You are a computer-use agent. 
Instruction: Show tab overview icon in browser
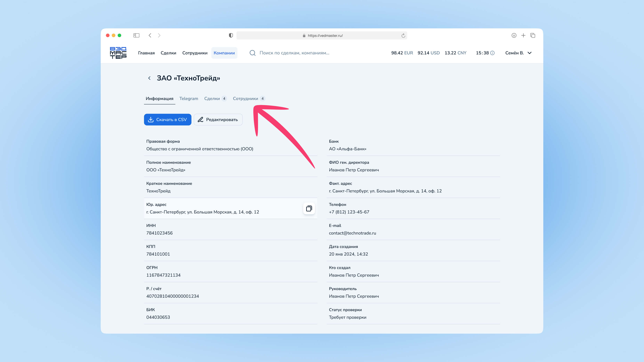pyautogui.click(x=533, y=35)
